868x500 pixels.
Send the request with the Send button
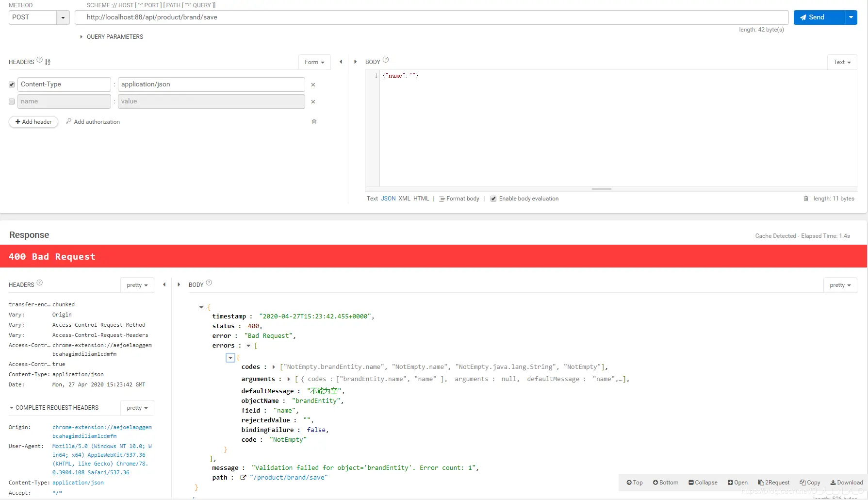(819, 17)
